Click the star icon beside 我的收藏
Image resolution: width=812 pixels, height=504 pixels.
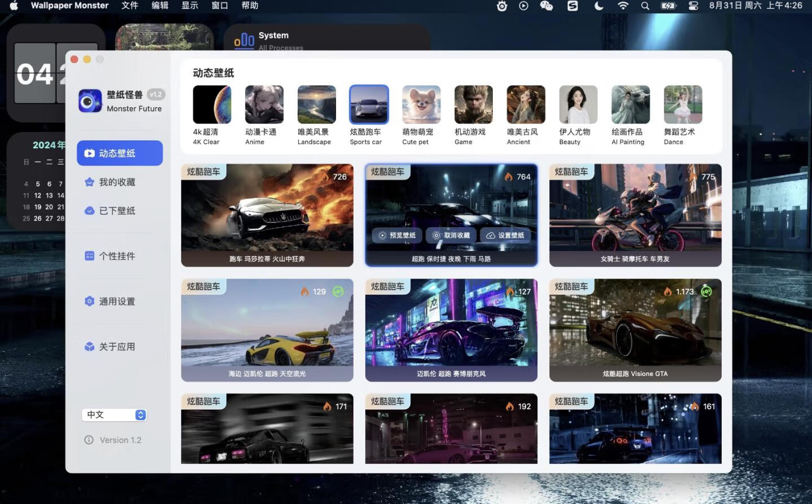[x=89, y=182]
